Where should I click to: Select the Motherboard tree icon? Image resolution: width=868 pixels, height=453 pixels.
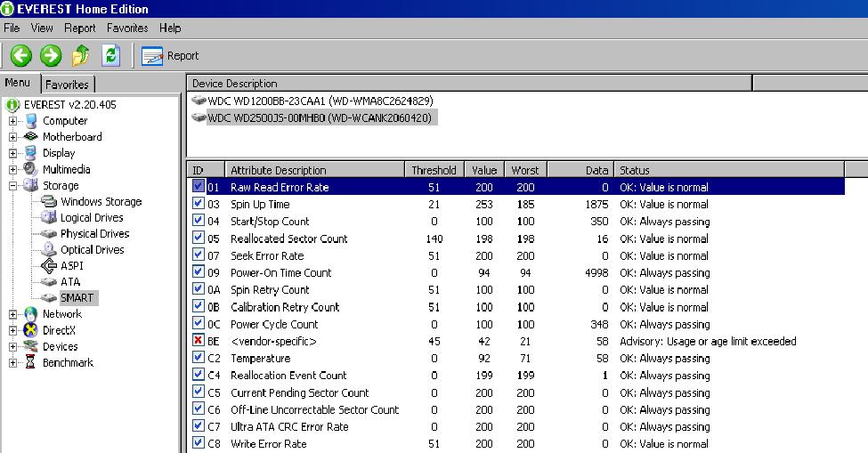click(x=31, y=137)
